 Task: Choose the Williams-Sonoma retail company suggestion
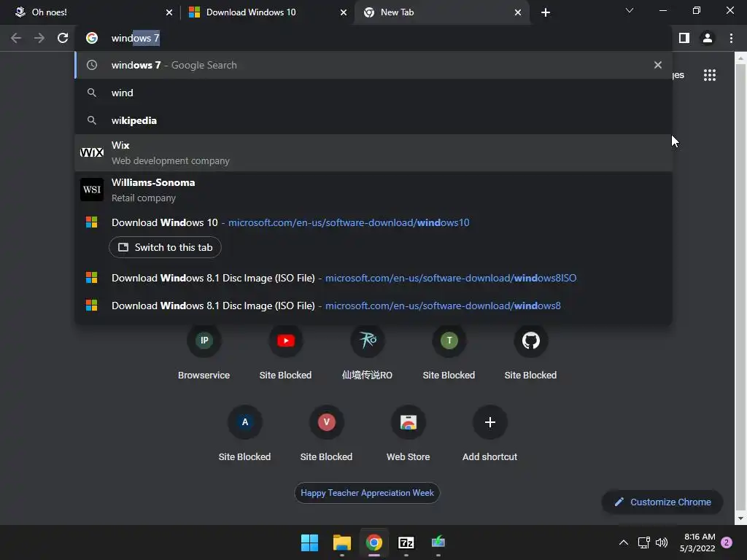373,190
